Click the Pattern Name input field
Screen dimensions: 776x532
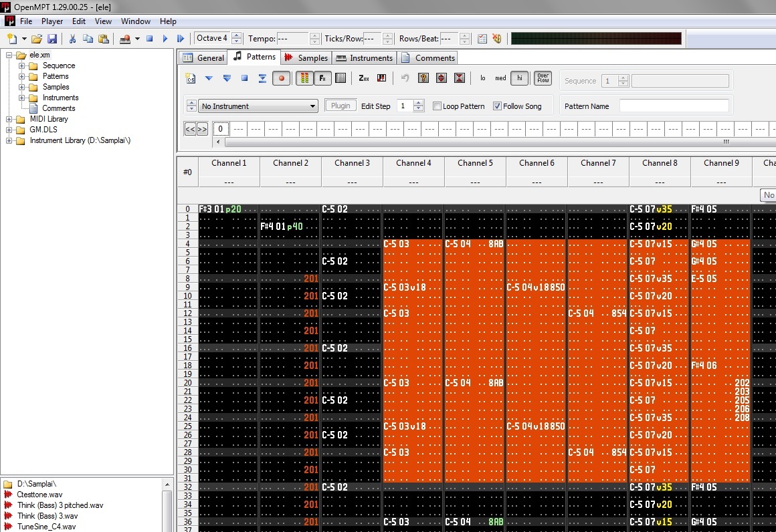point(674,106)
